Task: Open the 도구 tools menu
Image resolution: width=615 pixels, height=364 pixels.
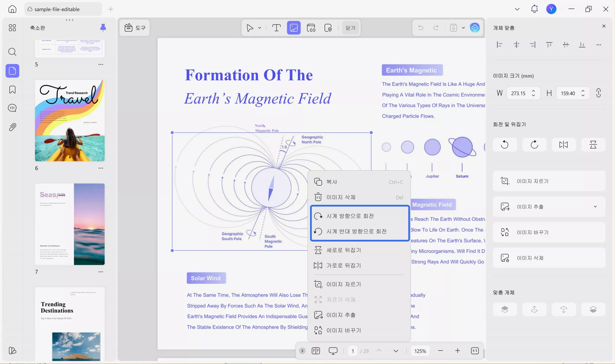Action: (x=135, y=28)
